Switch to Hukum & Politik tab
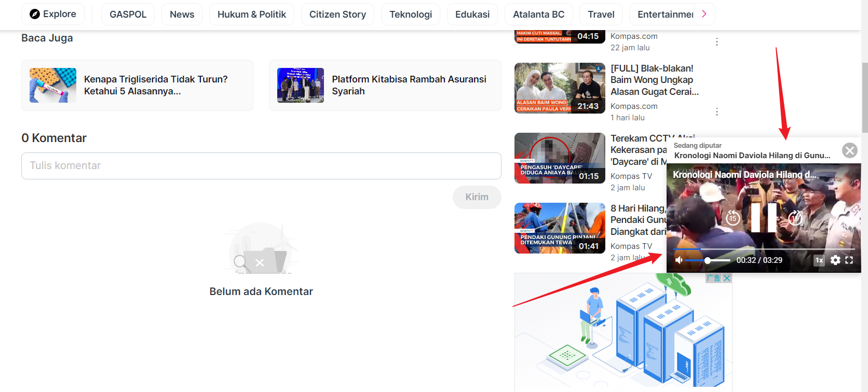The image size is (868, 392). coord(252,15)
